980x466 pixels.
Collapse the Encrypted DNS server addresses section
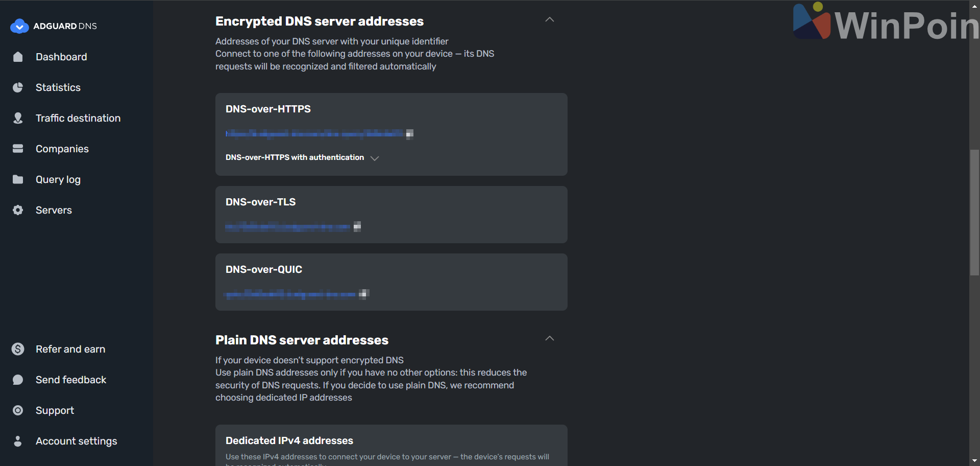(x=549, y=19)
